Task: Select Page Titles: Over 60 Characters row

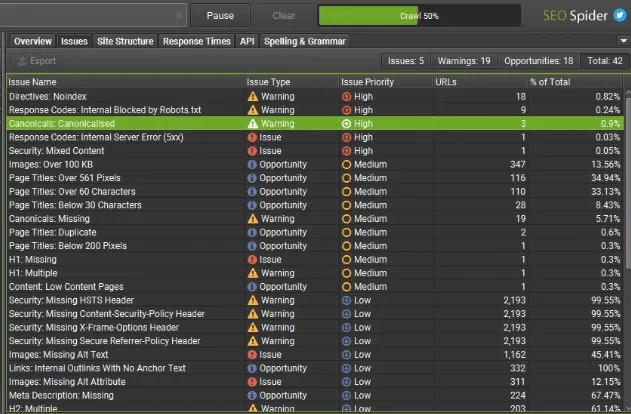Action: (x=315, y=192)
